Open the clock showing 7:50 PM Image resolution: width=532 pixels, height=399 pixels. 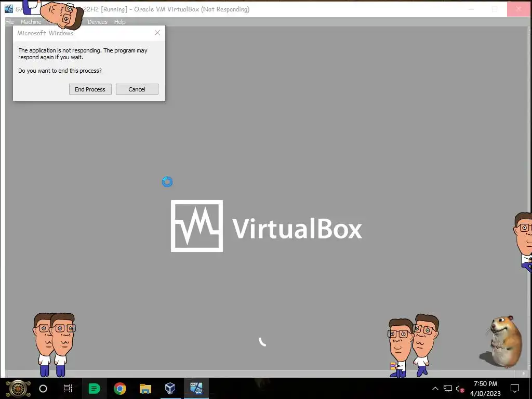(x=486, y=389)
